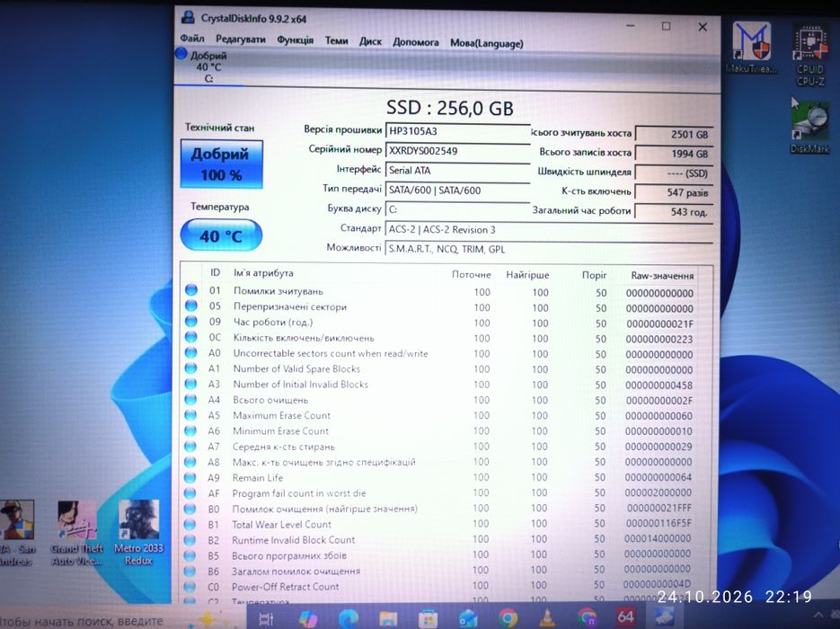Open the Допомога menu
840x629 pixels.
[x=416, y=42]
